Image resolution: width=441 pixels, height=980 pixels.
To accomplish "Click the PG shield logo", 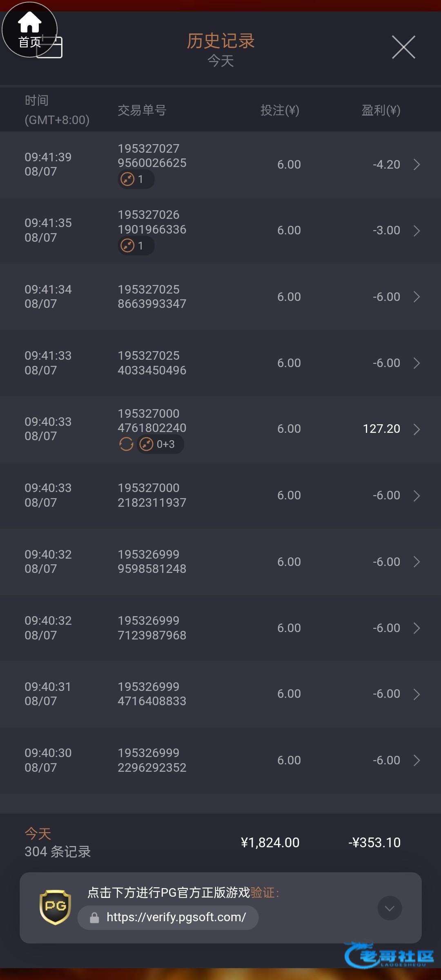I will point(55,907).
